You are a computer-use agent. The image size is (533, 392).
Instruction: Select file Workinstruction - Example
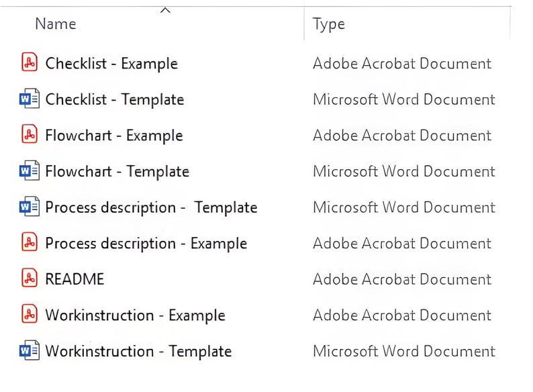pyautogui.click(x=136, y=315)
